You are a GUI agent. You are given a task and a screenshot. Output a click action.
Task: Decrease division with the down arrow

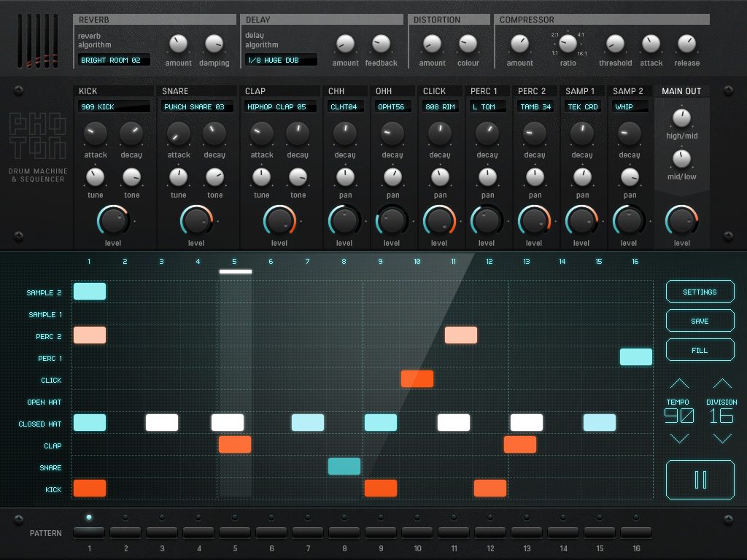tap(722, 438)
